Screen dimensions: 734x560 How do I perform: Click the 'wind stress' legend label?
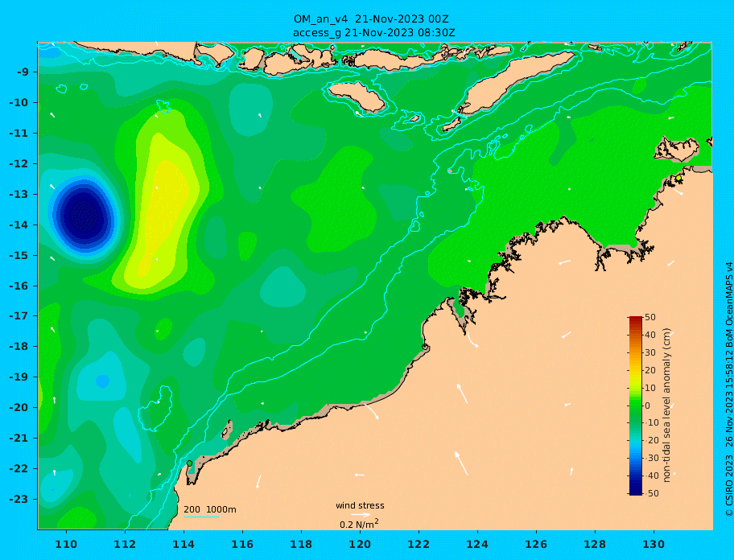[x=360, y=506]
